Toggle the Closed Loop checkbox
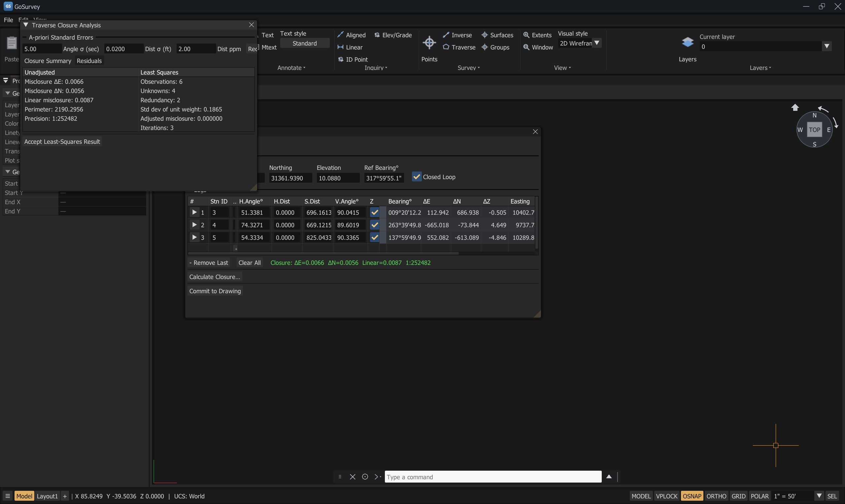 point(416,176)
